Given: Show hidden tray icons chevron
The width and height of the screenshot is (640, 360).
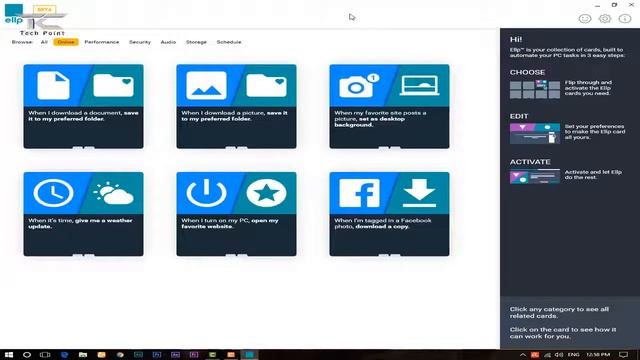Looking at the screenshot, I should 522,355.
